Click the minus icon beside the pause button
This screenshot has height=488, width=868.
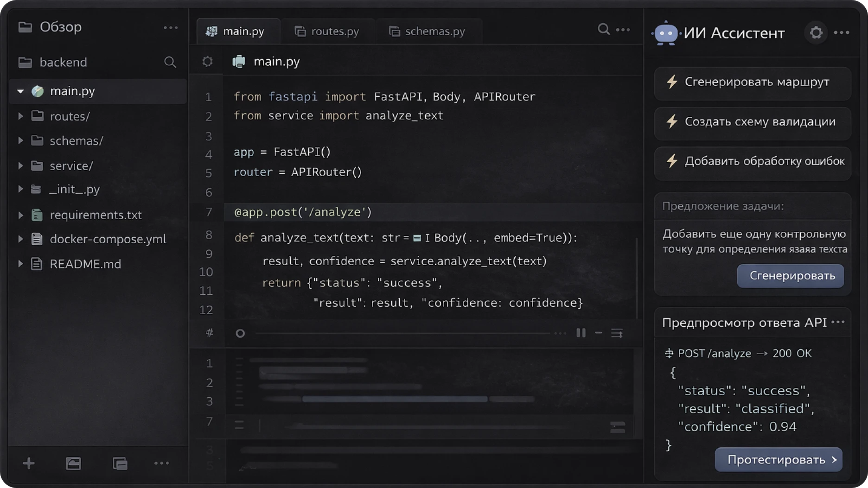click(599, 333)
